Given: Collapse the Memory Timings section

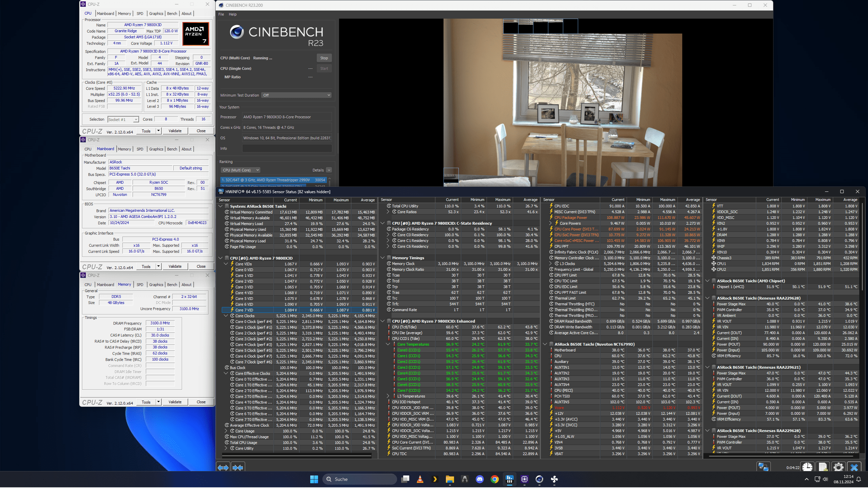Looking at the screenshot, I should click(382, 258).
